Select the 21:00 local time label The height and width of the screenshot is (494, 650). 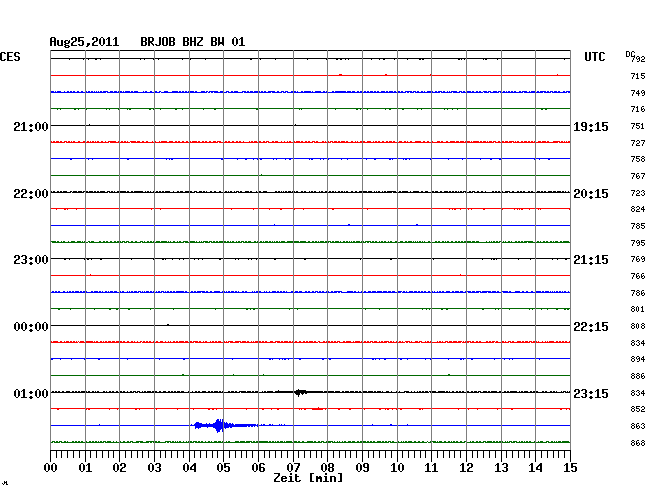(31, 126)
